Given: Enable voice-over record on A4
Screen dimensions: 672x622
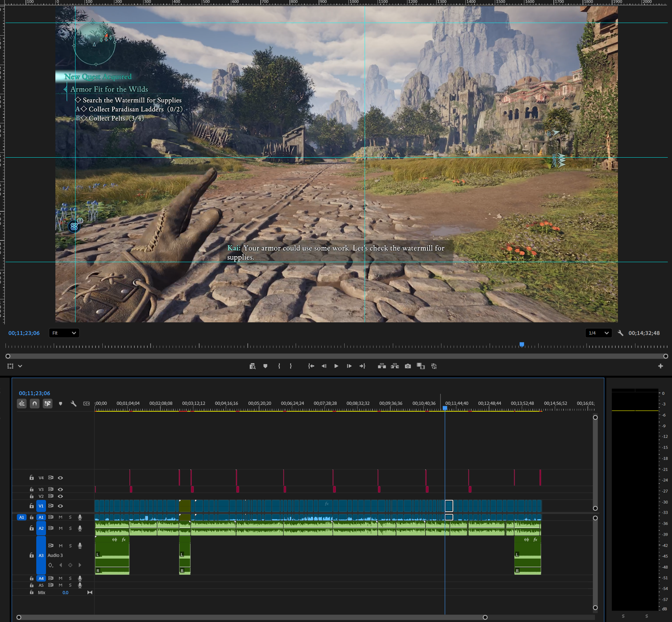Looking at the screenshot, I should (x=80, y=578).
